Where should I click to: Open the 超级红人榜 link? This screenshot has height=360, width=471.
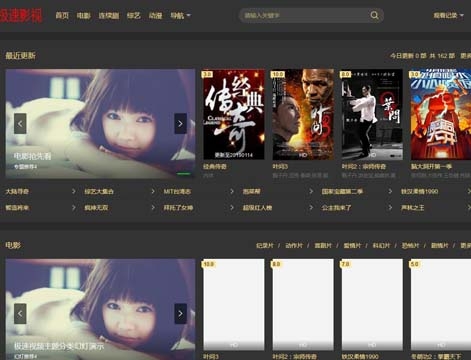pos(257,208)
